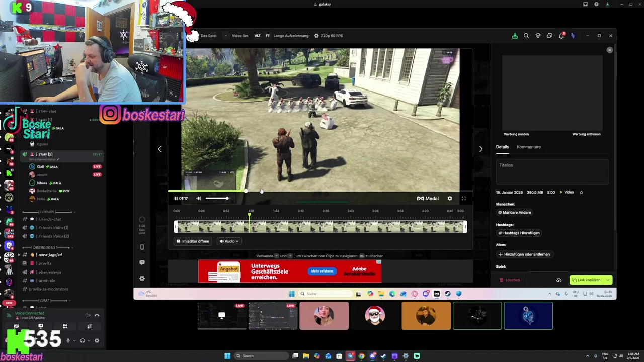Click the chat bubbles icon in Medal
This screenshot has width=644, height=362.
[549, 36]
